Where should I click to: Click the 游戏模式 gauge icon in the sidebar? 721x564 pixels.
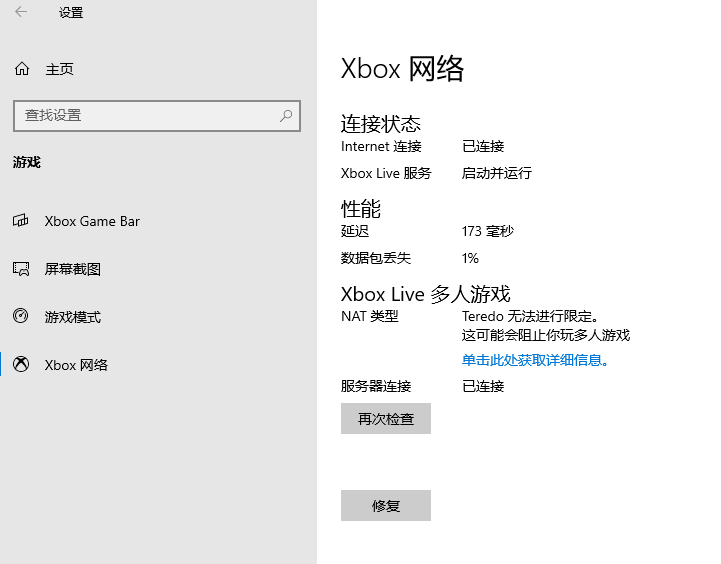tap(21, 317)
